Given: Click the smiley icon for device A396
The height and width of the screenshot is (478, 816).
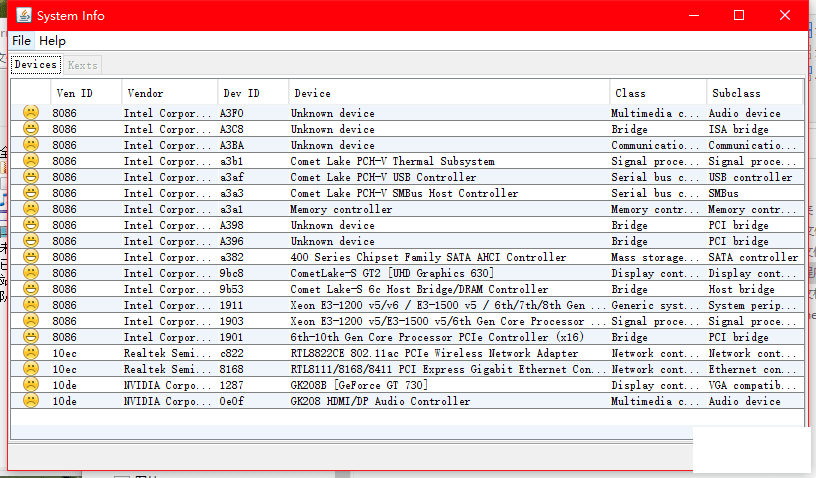Looking at the screenshot, I should coord(31,241).
